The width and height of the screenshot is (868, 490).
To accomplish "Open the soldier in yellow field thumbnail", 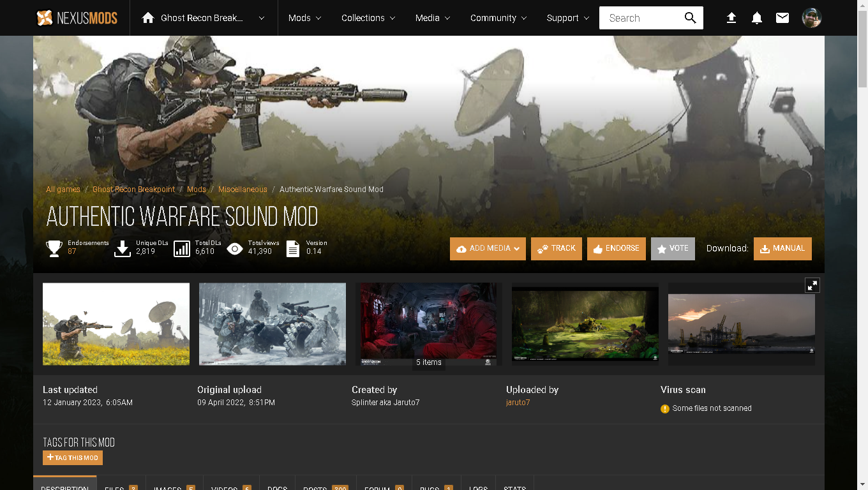I will tap(116, 324).
